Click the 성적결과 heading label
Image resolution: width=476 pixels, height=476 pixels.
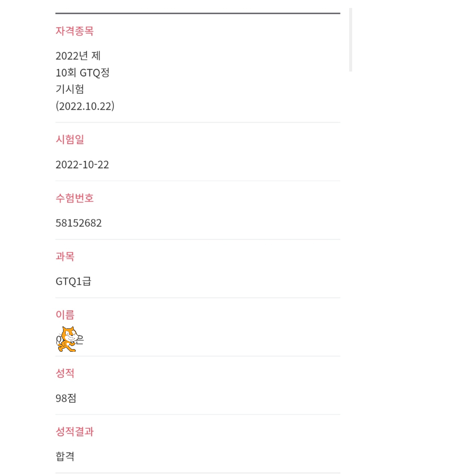point(74,431)
